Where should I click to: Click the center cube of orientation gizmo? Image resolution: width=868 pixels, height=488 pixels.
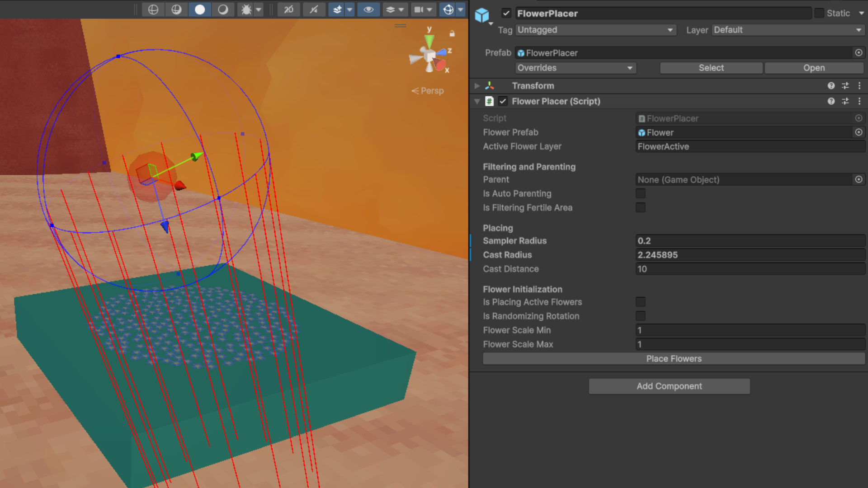429,56
